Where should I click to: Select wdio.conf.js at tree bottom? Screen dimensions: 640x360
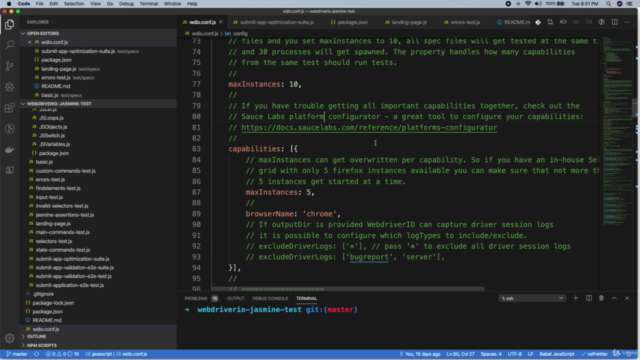tap(45, 329)
